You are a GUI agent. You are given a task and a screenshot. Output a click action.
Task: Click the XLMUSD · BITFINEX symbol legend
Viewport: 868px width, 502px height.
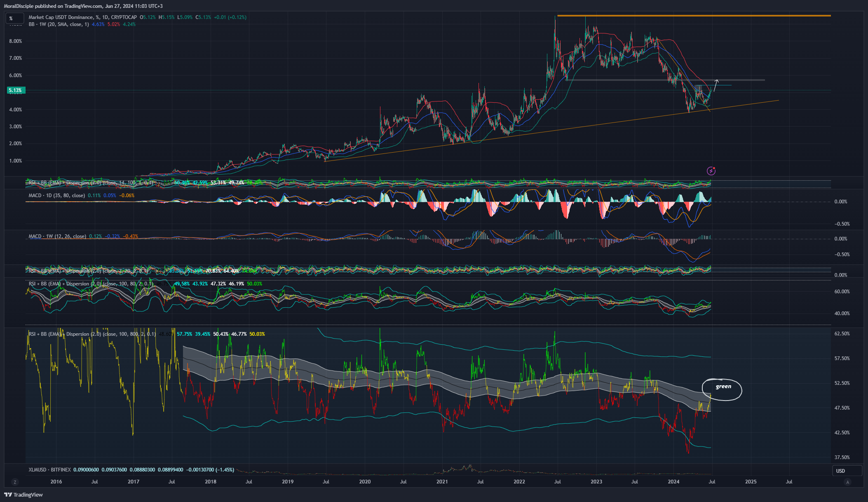[x=50, y=470]
